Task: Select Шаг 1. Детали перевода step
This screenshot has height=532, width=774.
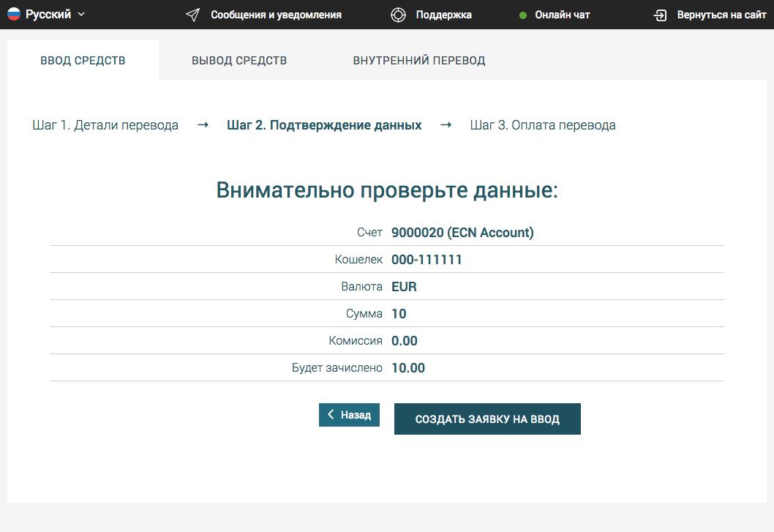Action: pos(105,125)
